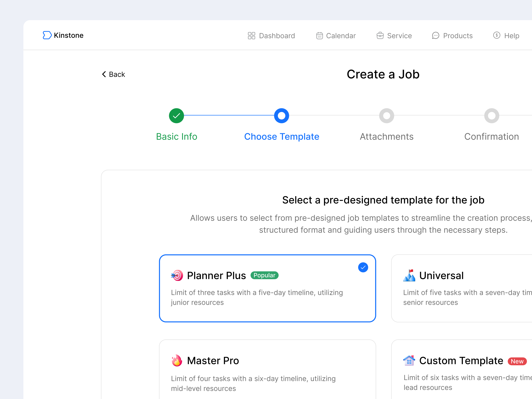This screenshot has width=532, height=399.
Task: Click the back chevron arrow
Action: tap(104, 74)
